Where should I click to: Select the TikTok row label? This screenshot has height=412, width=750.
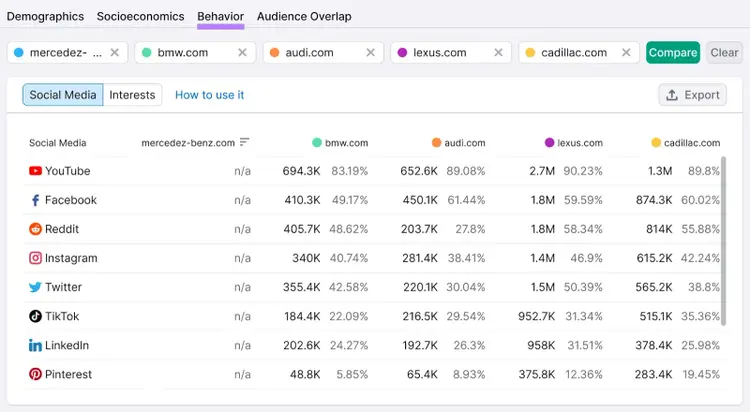62,316
